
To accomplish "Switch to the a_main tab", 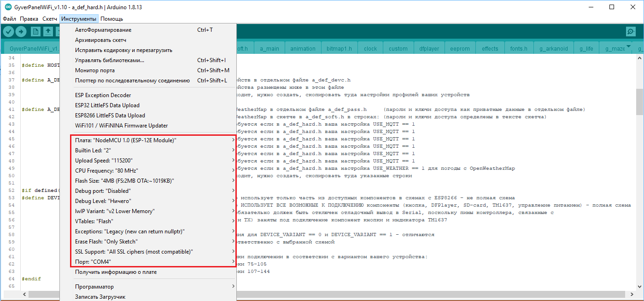I will (x=269, y=48).
